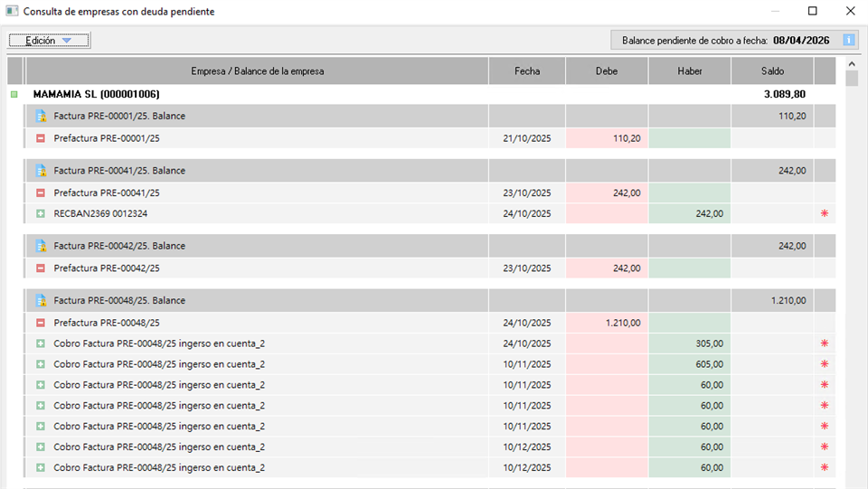Click the Fecha column header
The width and height of the screenshot is (868, 489).
click(527, 71)
